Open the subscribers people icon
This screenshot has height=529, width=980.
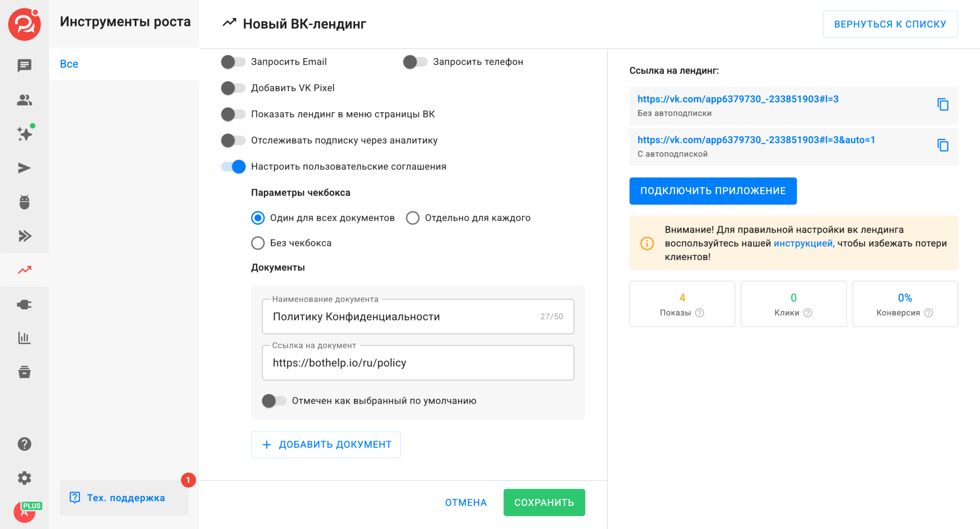24,100
